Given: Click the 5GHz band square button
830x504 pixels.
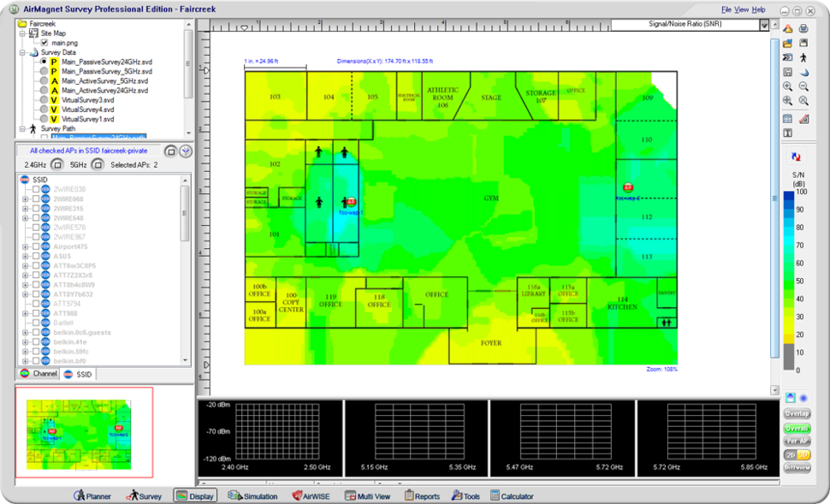Looking at the screenshot, I should [x=98, y=164].
